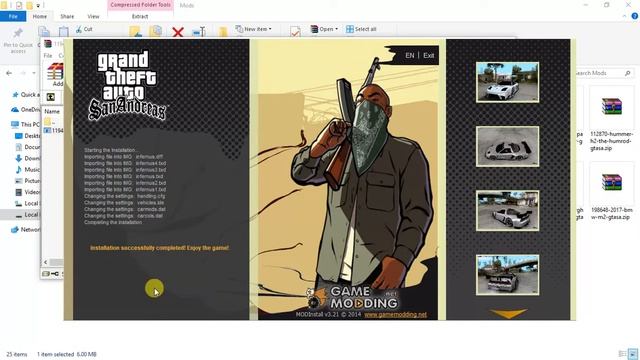The width and height of the screenshot is (640, 360).
Task: View third car rear-wing thumbnail
Action: (x=507, y=211)
